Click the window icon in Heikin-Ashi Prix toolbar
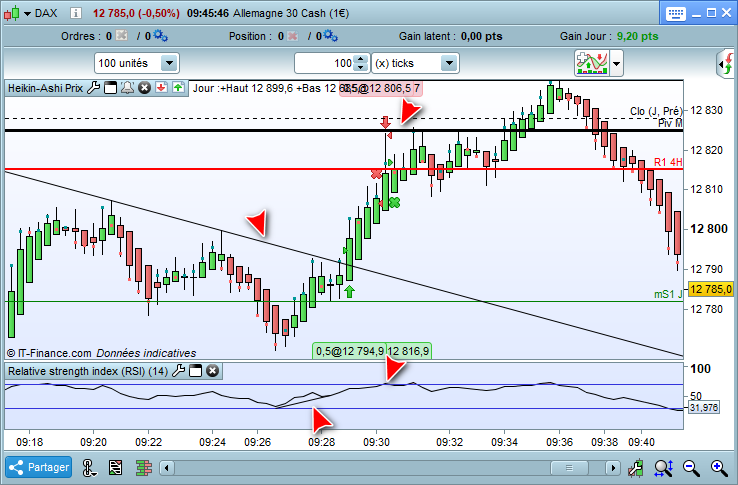Screen dimensions: 738x485 tap(111, 88)
